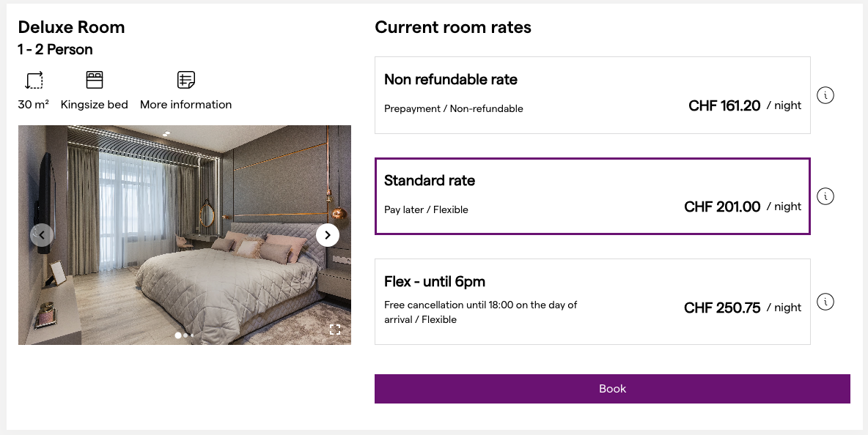Select the Non refundable rate option
The height and width of the screenshot is (435, 868).
pyautogui.click(x=592, y=95)
